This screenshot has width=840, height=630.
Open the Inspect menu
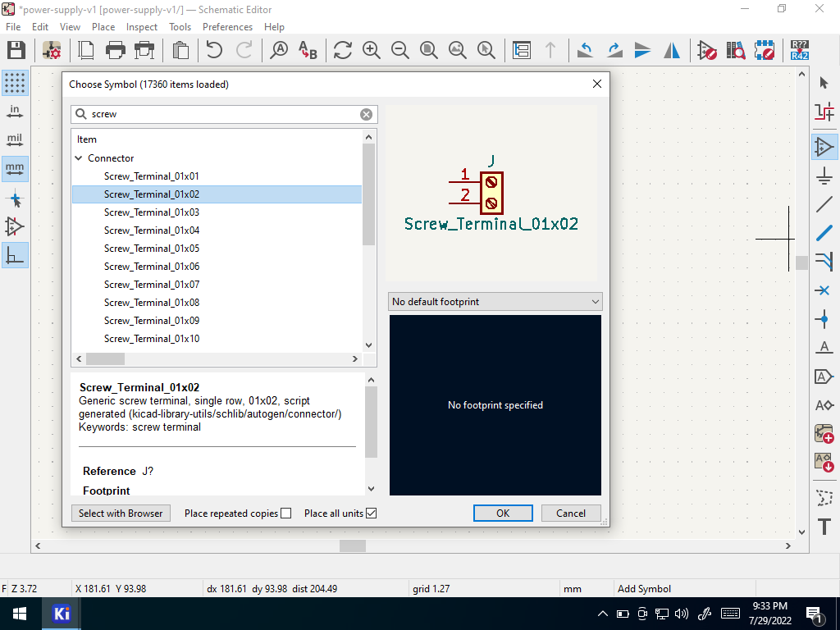141,27
